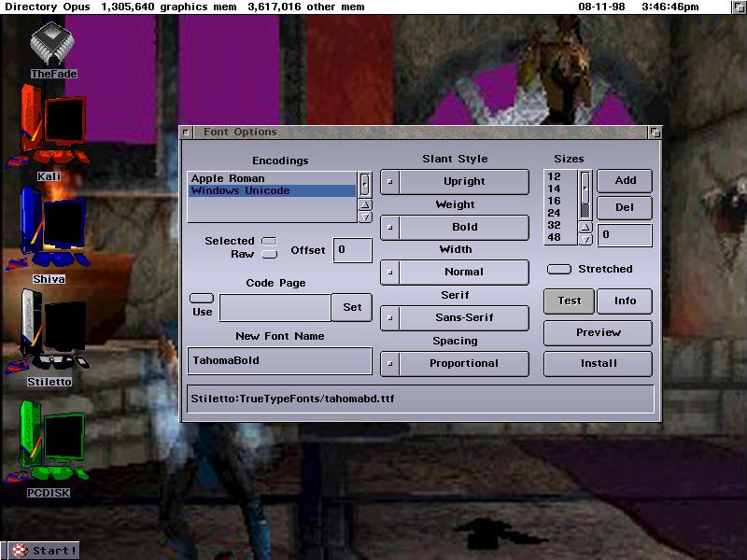Click the Preview button
Image resolution: width=747 pixels, height=560 pixels.
(598, 333)
